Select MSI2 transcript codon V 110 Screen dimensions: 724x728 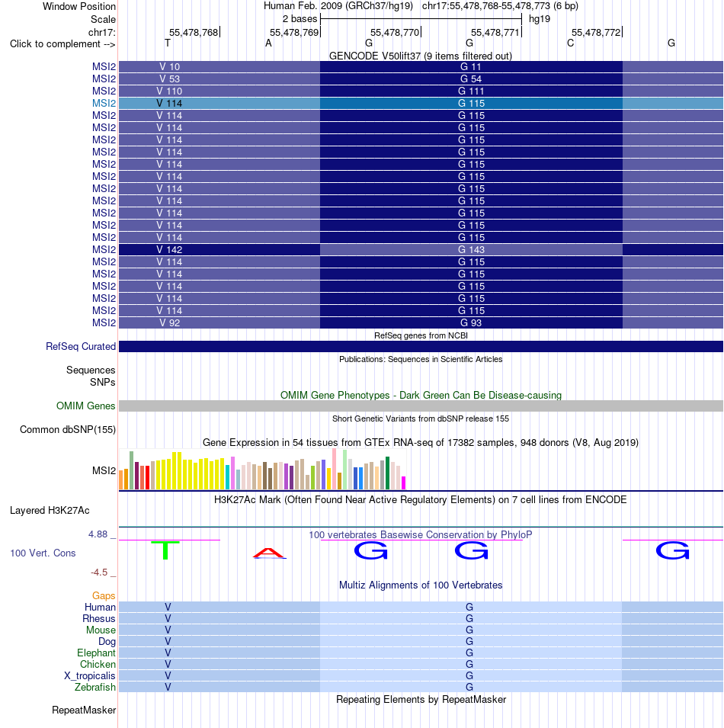(169, 91)
